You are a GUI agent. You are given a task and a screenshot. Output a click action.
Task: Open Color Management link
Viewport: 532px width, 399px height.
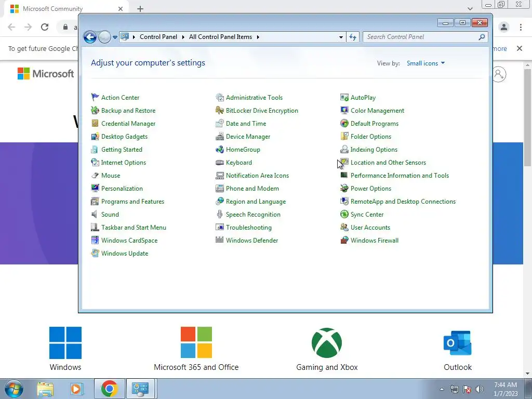377,111
